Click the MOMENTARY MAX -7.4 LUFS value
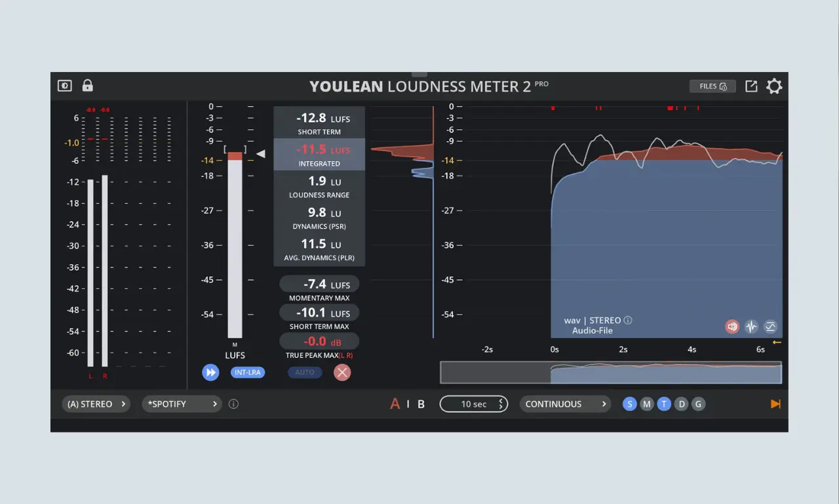Image resolution: width=839 pixels, height=504 pixels. [x=319, y=284]
